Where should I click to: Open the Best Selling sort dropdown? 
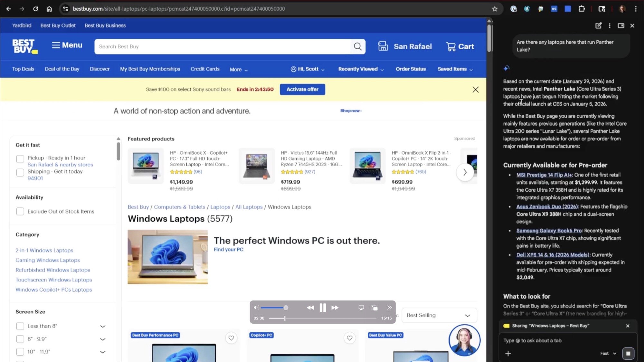coord(439,315)
